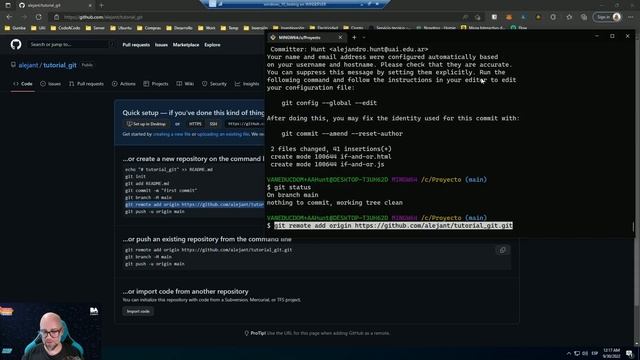This screenshot has width=640, height=360.
Task: Select the Insights repository tab
Action: tap(247, 84)
